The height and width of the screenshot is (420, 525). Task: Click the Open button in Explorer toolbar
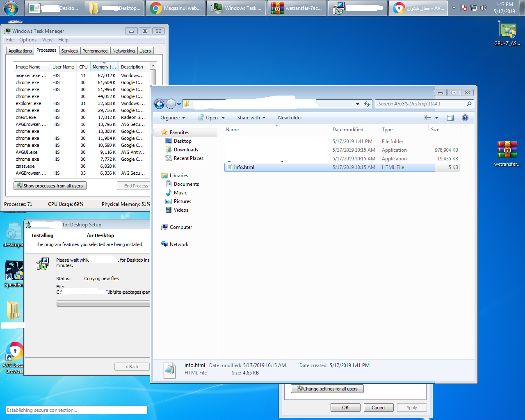[208, 118]
